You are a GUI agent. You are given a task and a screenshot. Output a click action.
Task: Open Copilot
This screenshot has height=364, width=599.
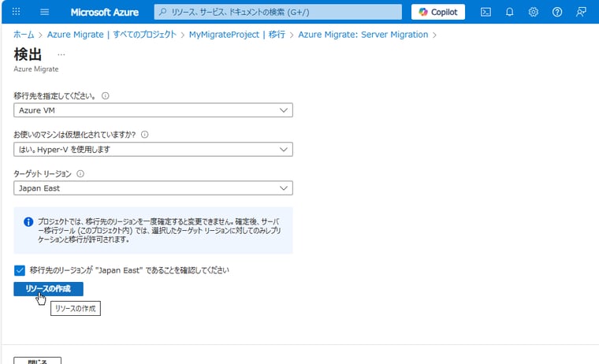tap(437, 12)
